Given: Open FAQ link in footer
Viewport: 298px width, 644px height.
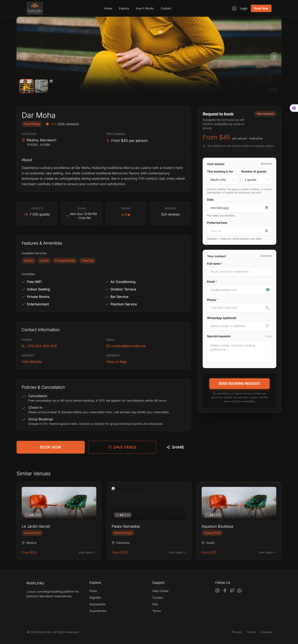Looking at the screenshot, I should coord(155,604).
